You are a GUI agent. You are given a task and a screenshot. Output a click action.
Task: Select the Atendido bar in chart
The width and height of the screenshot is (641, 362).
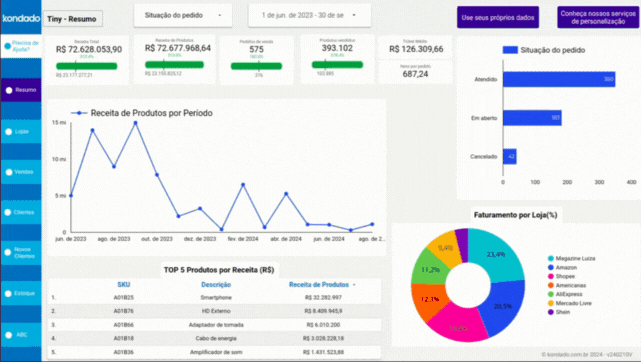coord(559,79)
